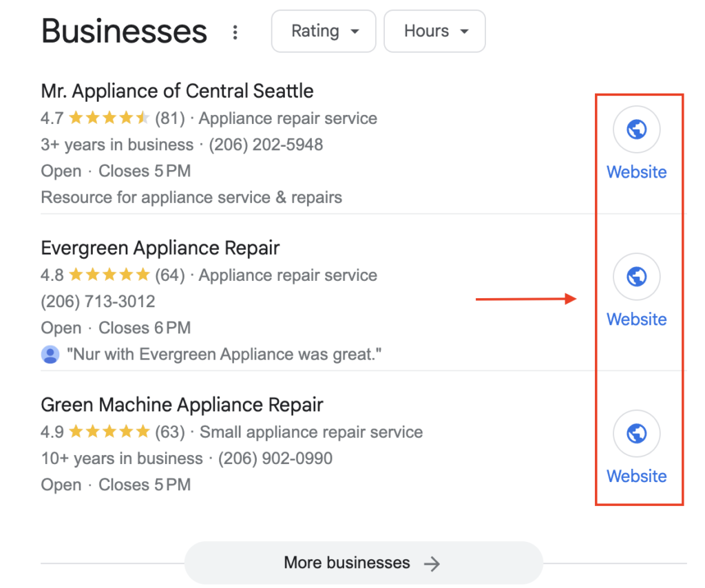Open Green Machine Appliance Repair listing title
The image size is (705, 588).
[182, 405]
